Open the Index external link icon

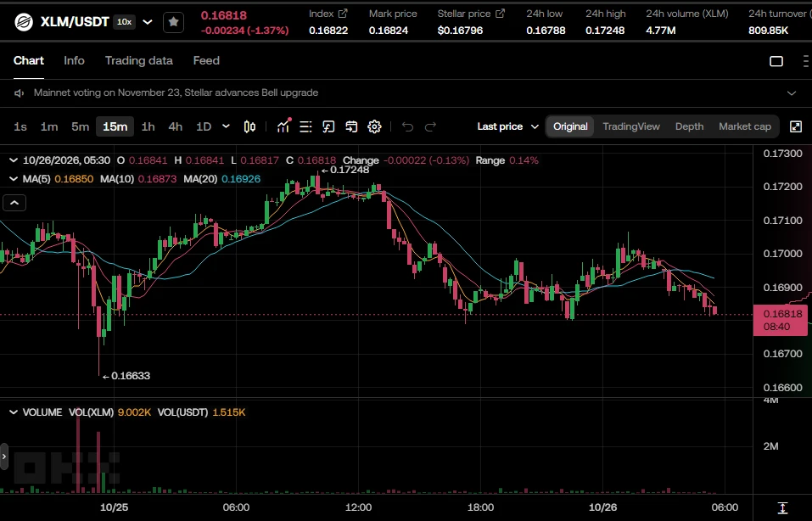pos(343,14)
